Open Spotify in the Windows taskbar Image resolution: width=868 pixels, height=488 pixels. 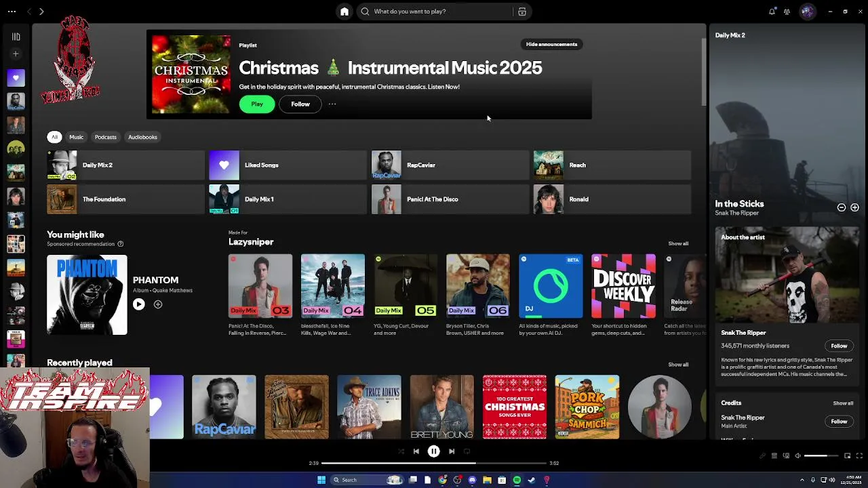517,480
